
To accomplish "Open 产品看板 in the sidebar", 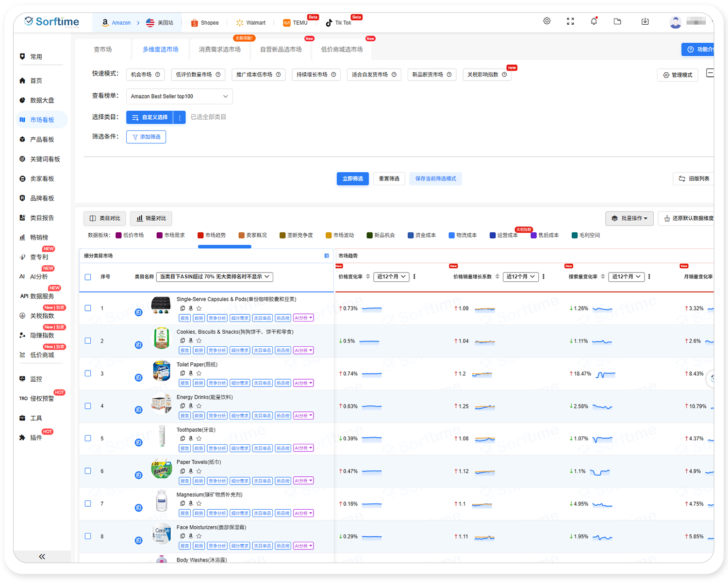I will coord(42,140).
